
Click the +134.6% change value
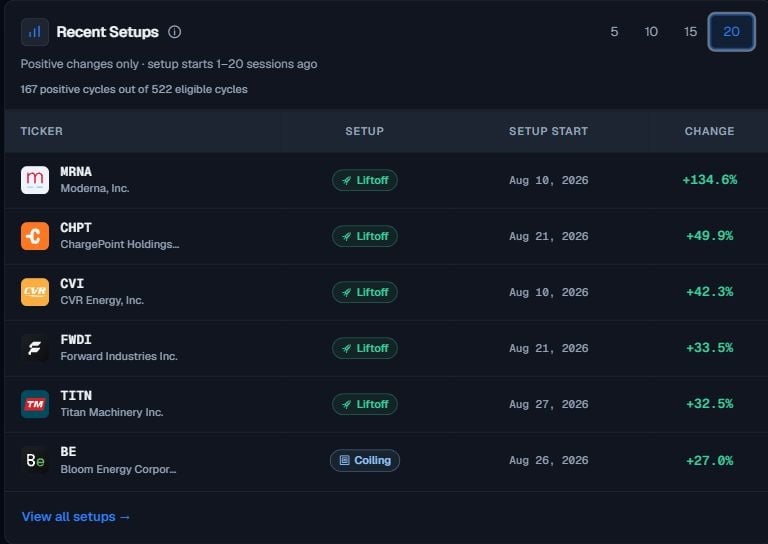coord(710,180)
